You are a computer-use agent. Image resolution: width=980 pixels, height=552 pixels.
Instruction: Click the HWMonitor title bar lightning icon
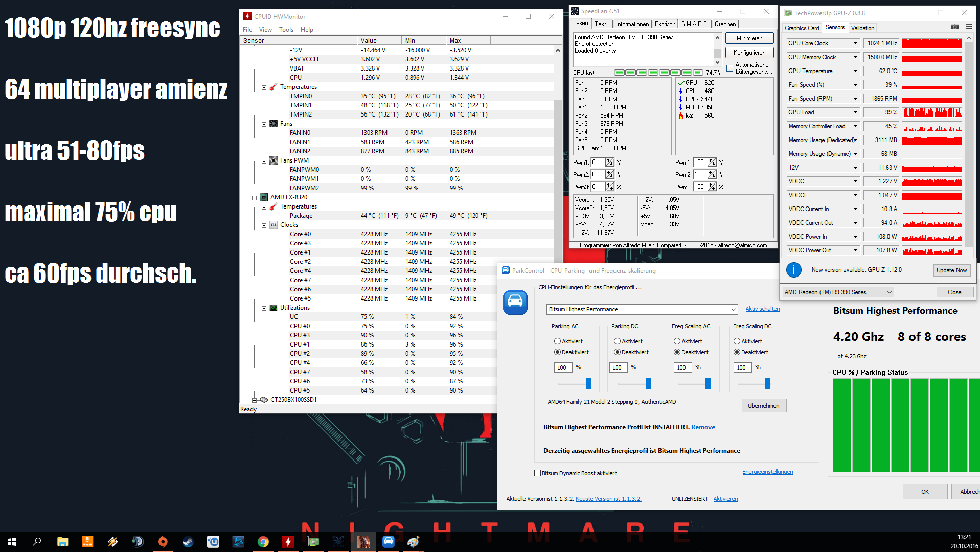point(247,16)
